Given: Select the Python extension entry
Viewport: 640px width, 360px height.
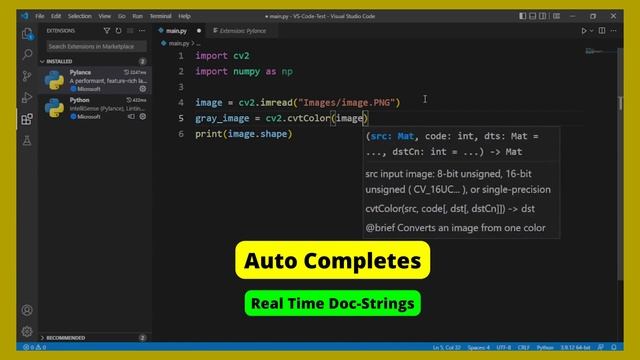Looking at the screenshot, I should pos(95,108).
